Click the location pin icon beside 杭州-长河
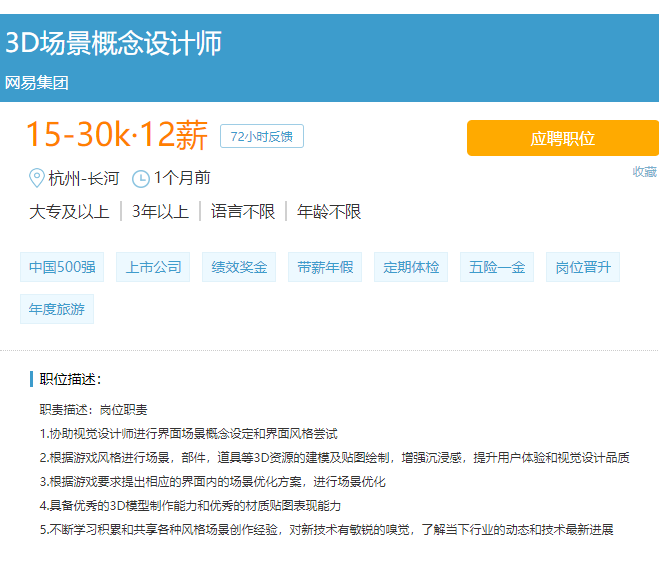The height and width of the screenshot is (561, 659). click(37, 178)
